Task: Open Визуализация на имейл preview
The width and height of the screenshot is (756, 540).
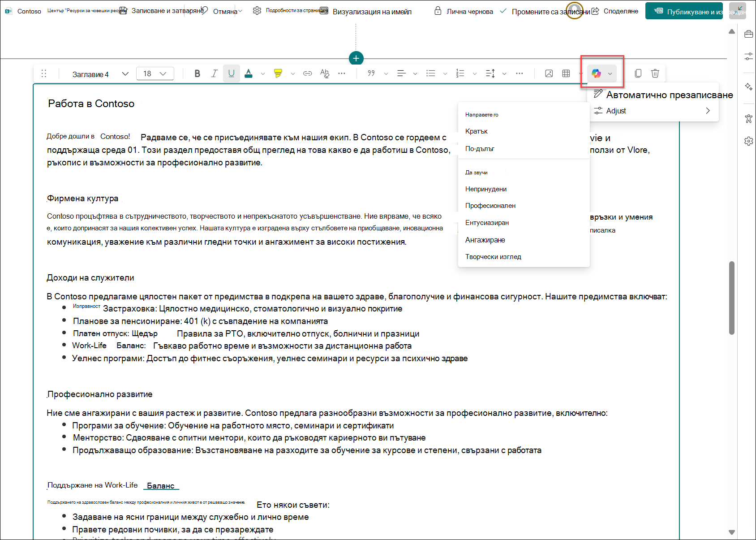Action: tap(366, 11)
